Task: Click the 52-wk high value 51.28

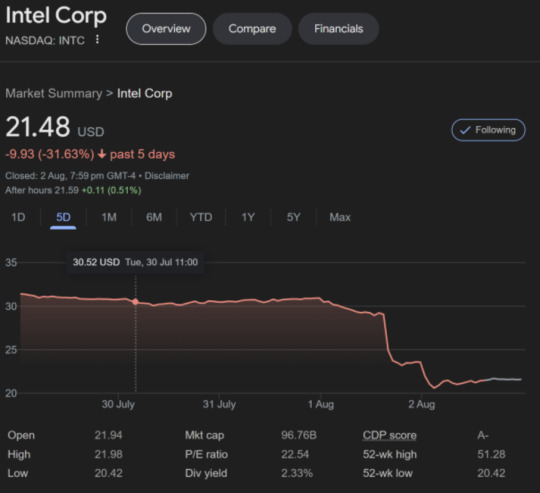Action: pos(491,454)
